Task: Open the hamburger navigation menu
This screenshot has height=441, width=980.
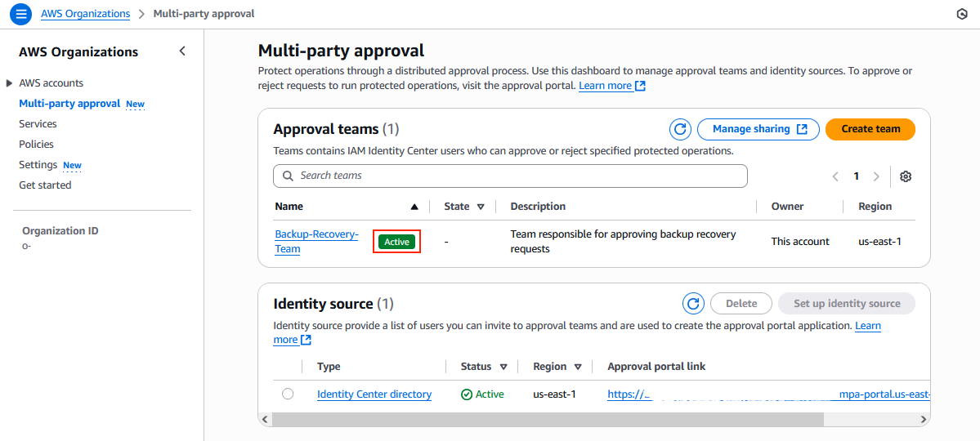Action: [20, 13]
